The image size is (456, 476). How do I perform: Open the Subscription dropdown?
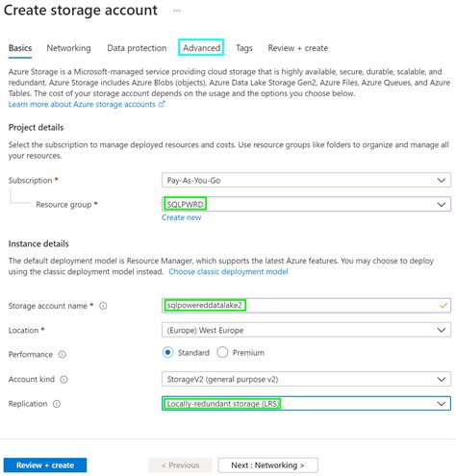click(x=306, y=180)
